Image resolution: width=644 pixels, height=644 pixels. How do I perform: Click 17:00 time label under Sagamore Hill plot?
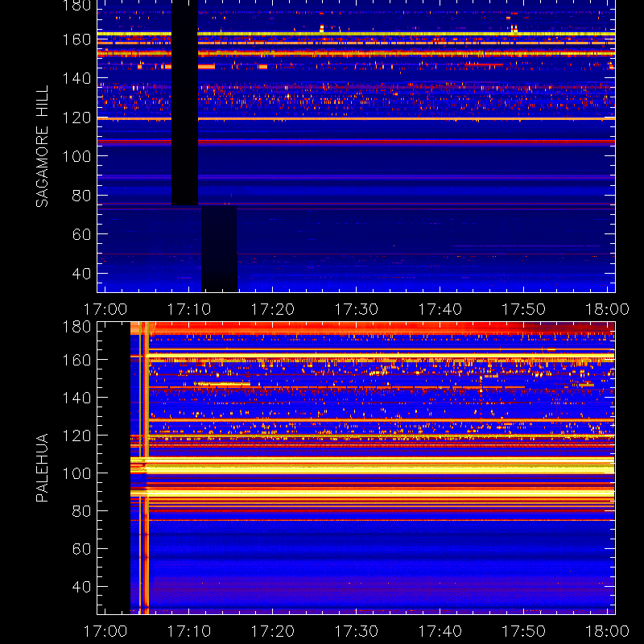[x=105, y=309]
